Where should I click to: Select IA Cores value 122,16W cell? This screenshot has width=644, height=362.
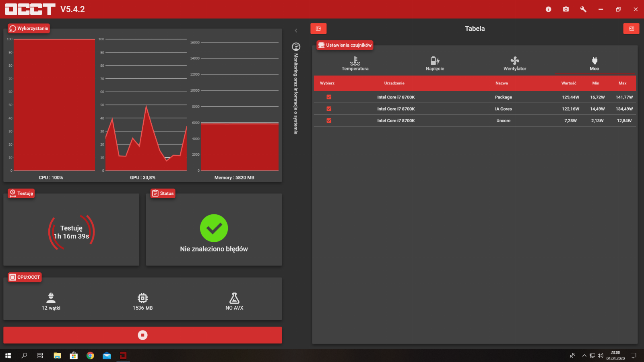(570, 109)
